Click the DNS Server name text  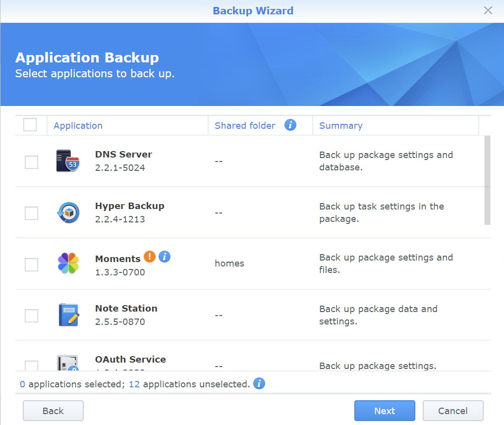click(x=123, y=154)
